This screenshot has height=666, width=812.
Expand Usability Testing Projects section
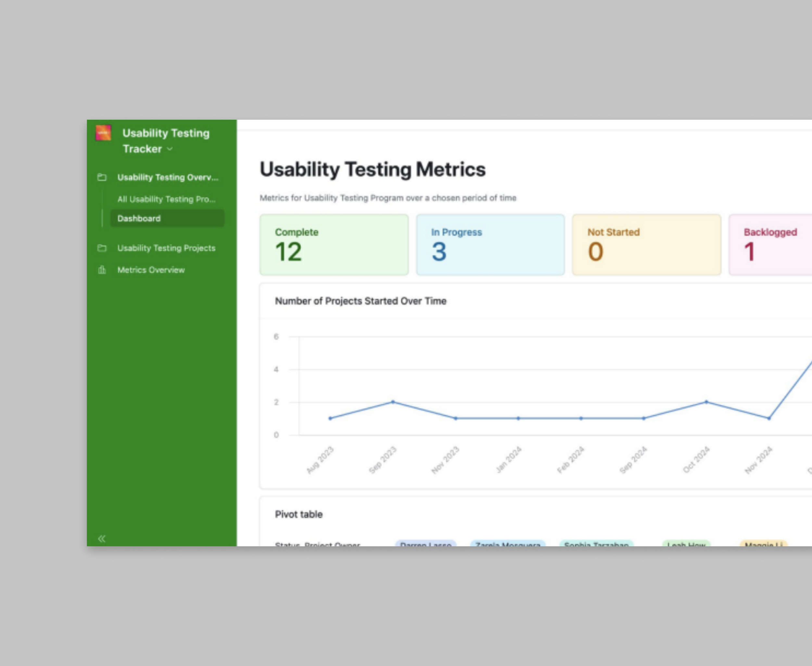[166, 248]
